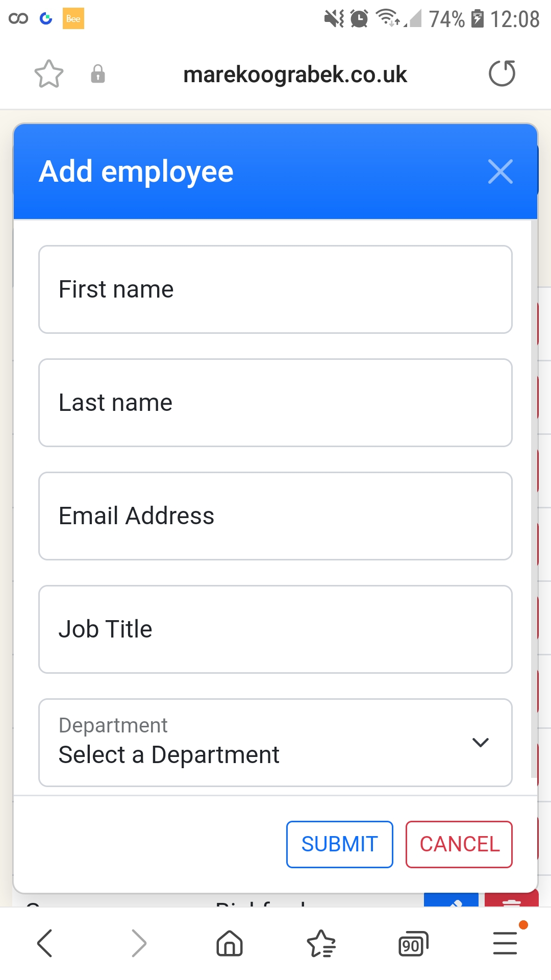Close the Add employee dialog

pyautogui.click(x=500, y=171)
